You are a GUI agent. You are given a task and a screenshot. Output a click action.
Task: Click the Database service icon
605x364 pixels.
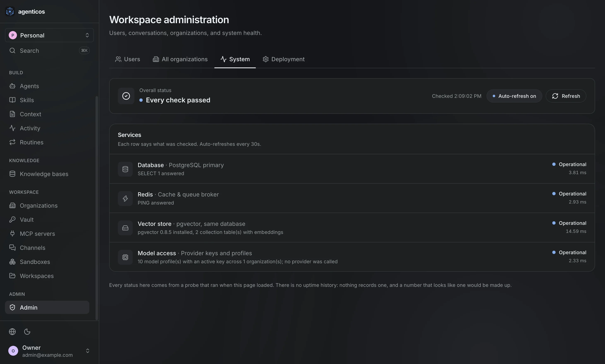coord(125,169)
